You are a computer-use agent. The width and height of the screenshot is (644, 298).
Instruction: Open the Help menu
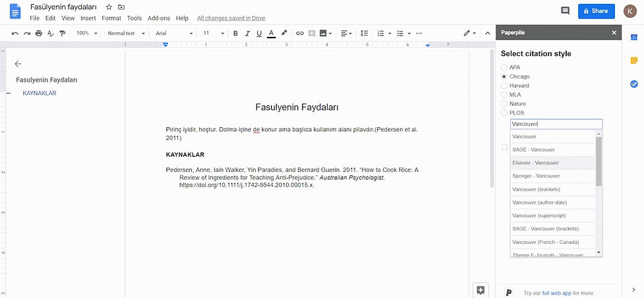(182, 18)
